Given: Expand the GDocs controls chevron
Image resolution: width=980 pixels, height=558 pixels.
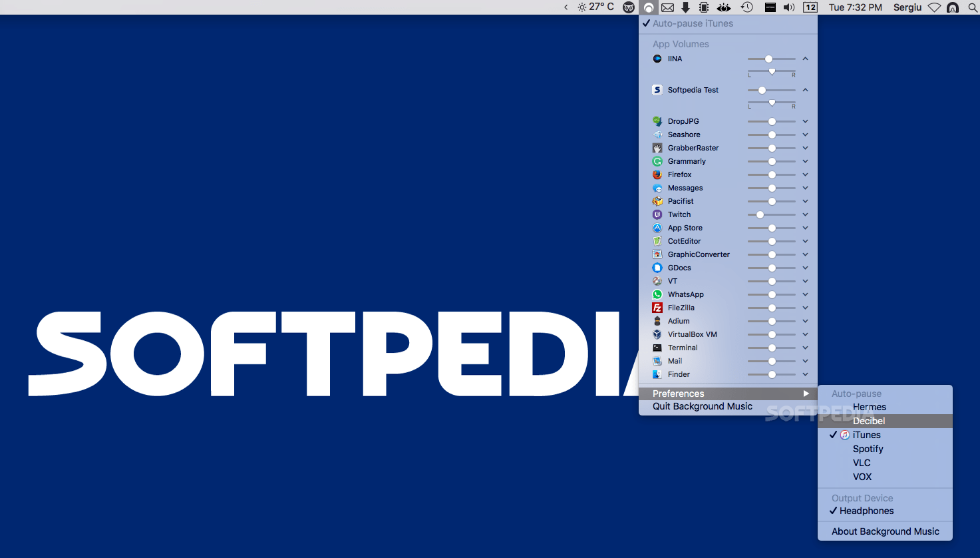Looking at the screenshot, I should click(805, 268).
